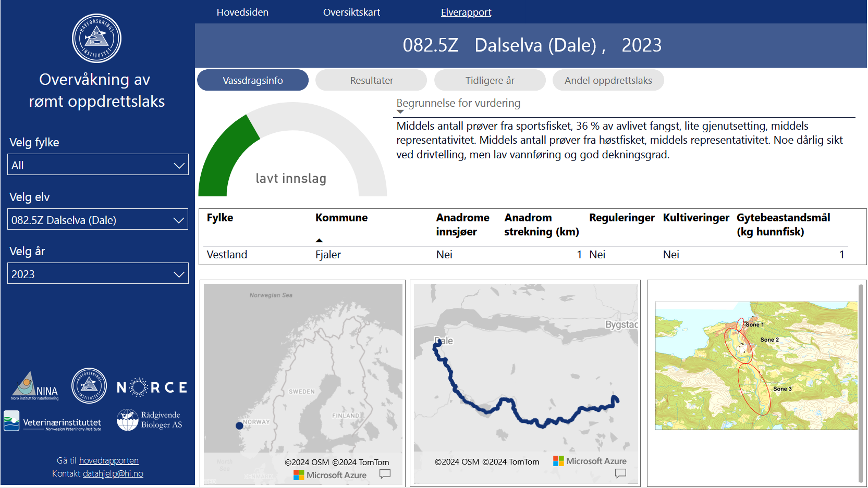Select the Andel oppdrettslaks tab
The image size is (868, 488).
(x=608, y=80)
